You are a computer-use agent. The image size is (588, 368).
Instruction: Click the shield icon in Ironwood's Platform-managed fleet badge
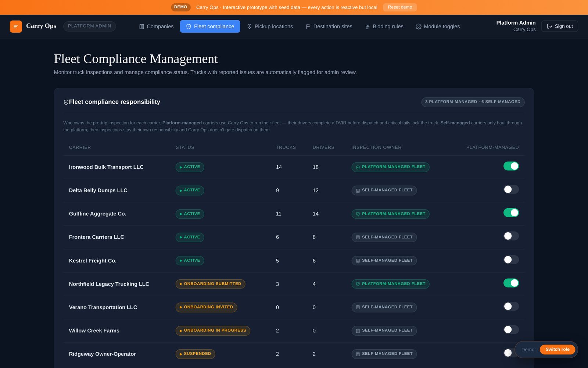pos(358,167)
